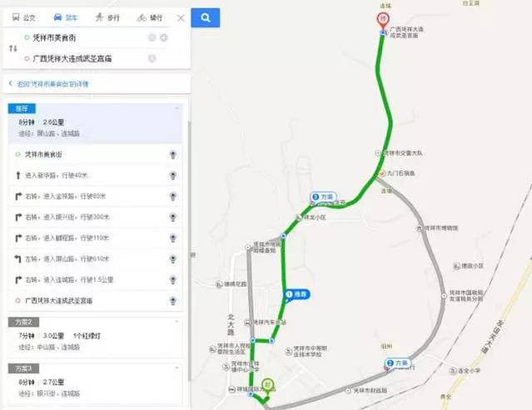
Task: Select the 方案 3 bubble on map
Action: click(324, 197)
